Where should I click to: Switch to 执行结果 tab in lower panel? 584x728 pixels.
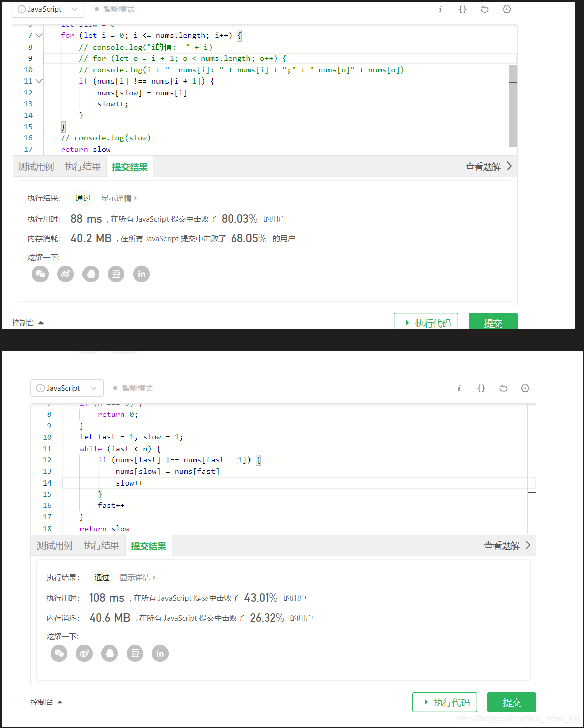coord(102,546)
